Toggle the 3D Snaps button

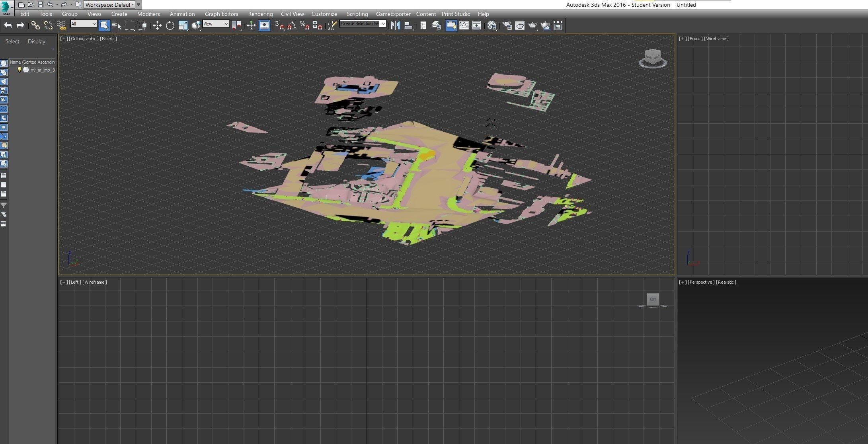[279, 25]
